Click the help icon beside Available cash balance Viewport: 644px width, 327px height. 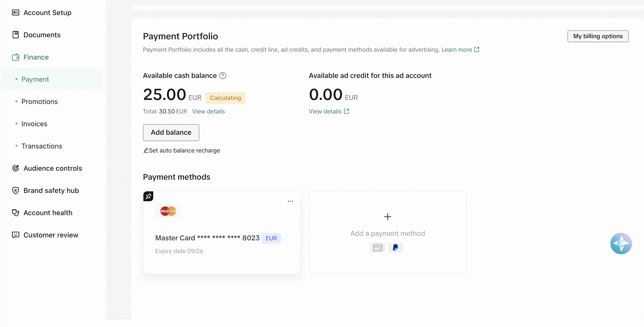223,75
